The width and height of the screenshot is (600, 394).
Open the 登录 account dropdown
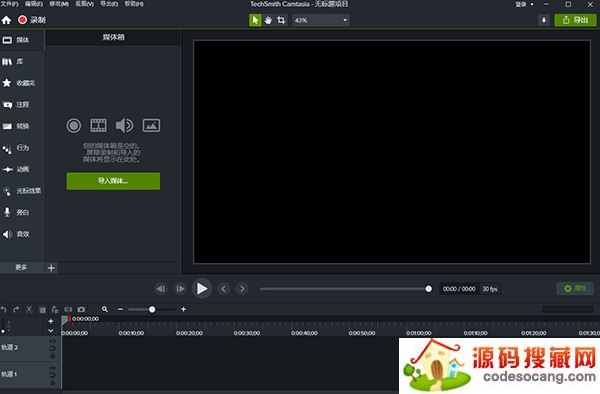tap(524, 4)
